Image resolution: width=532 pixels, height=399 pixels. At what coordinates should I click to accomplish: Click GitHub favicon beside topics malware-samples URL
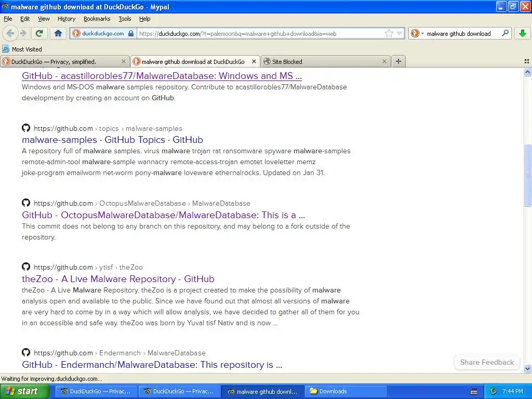tap(26, 128)
